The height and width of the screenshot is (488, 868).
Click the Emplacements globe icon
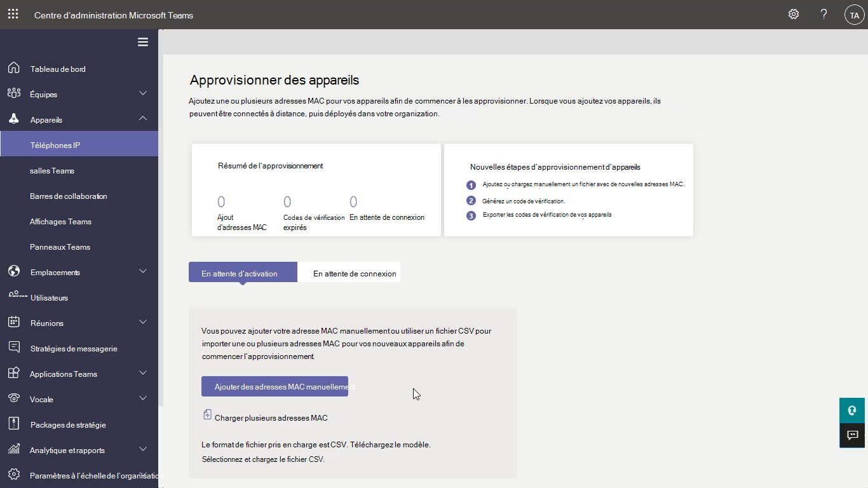click(x=13, y=271)
